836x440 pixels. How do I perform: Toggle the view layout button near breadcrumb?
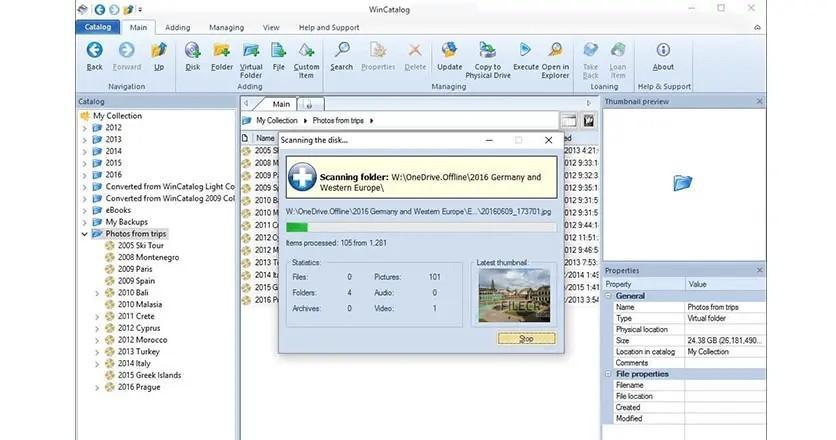(568, 121)
